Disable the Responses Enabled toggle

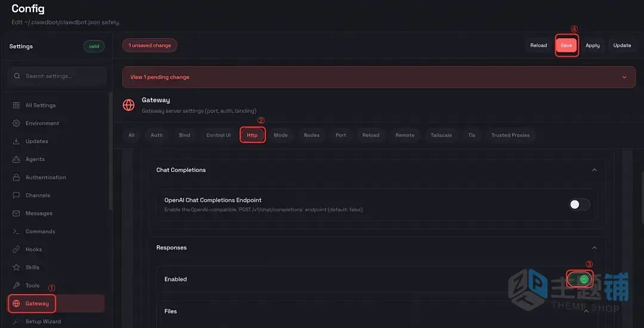click(x=579, y=279)
